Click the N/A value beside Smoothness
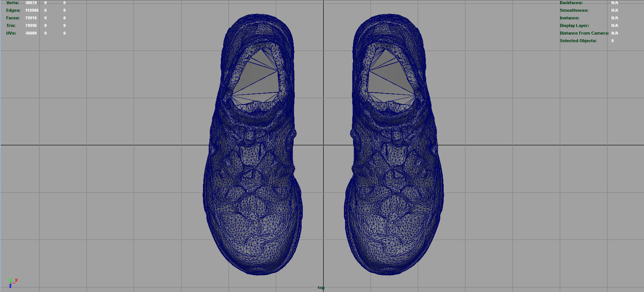The height and width of the screenshot is (292, 644). (615, 10)
